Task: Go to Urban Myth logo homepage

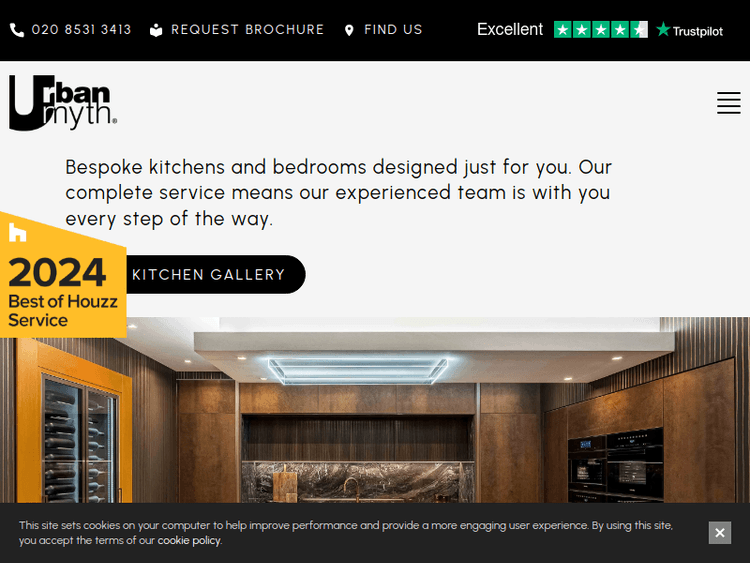Action: pyautogui.click(x=63, y=102)
